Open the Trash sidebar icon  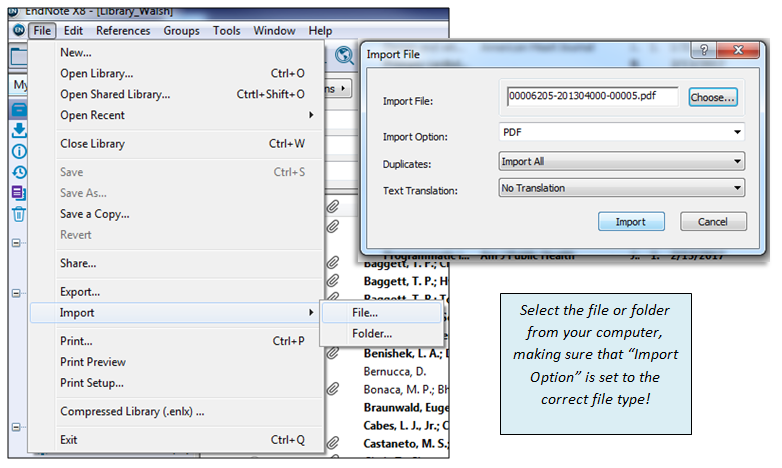19,214
